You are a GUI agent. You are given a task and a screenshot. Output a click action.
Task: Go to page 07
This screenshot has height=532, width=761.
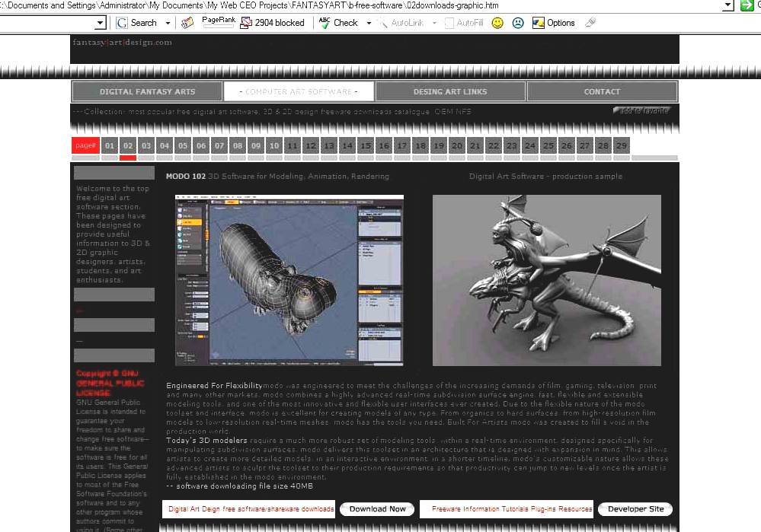pos(219,145)
